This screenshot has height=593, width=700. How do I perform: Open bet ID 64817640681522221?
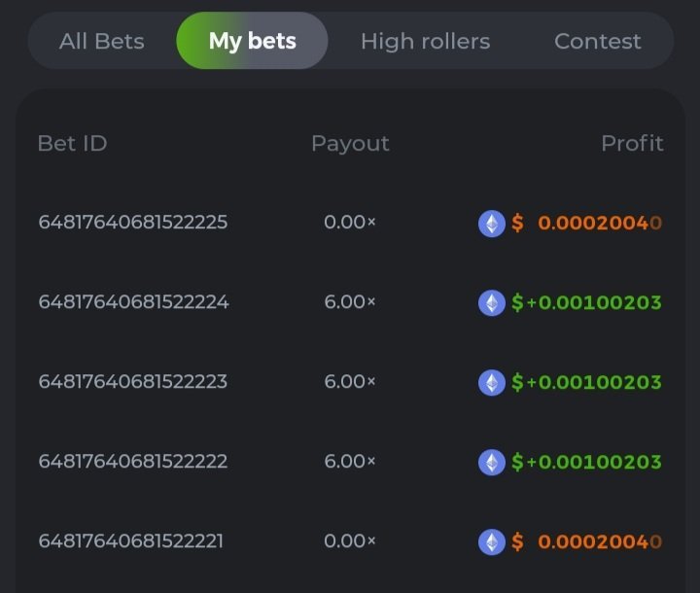(x=131, y=541)
